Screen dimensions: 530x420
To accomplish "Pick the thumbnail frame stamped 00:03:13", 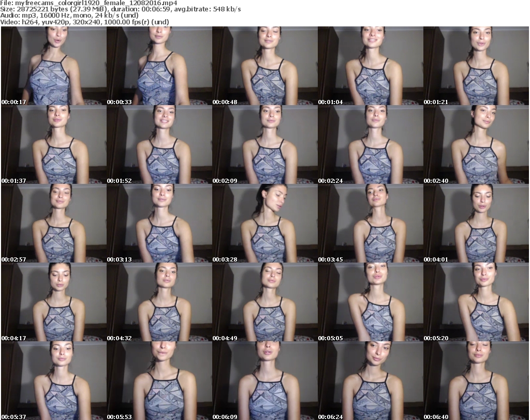I will point(159,223).
